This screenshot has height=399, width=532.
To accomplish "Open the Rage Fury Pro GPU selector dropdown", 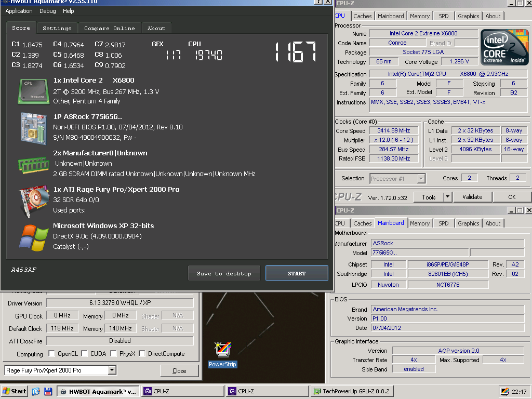I will 112,370.
